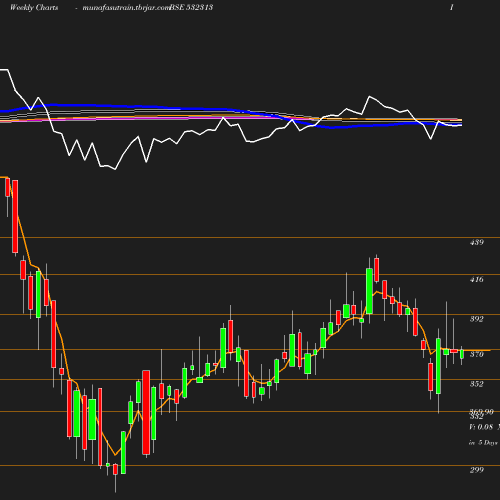500x500 pixels.
Task: Click the 416 price level label
Action: tap(477, 279)
